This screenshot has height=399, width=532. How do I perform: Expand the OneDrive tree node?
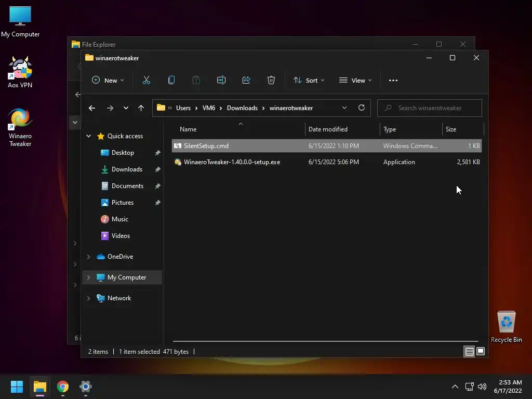coord(88,257)
